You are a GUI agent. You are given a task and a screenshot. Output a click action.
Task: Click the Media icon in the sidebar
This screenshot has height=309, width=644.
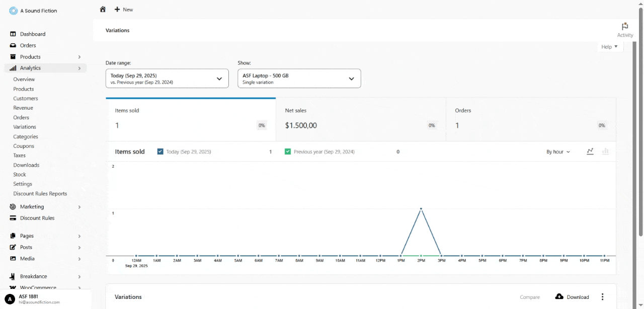coord(12,258)
